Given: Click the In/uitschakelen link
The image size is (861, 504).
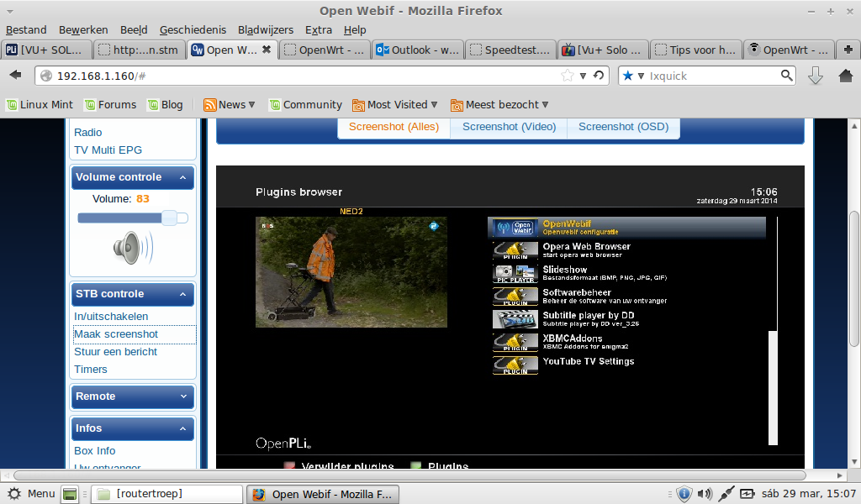Looking at the screenshot, I should pyautogui.click(x=111, y=317).
